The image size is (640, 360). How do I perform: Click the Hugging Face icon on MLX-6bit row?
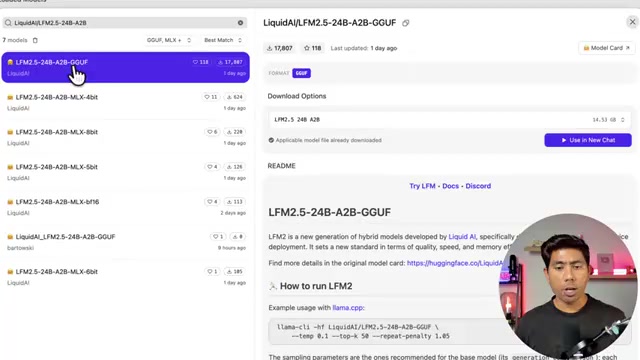[x=10, y=272]
